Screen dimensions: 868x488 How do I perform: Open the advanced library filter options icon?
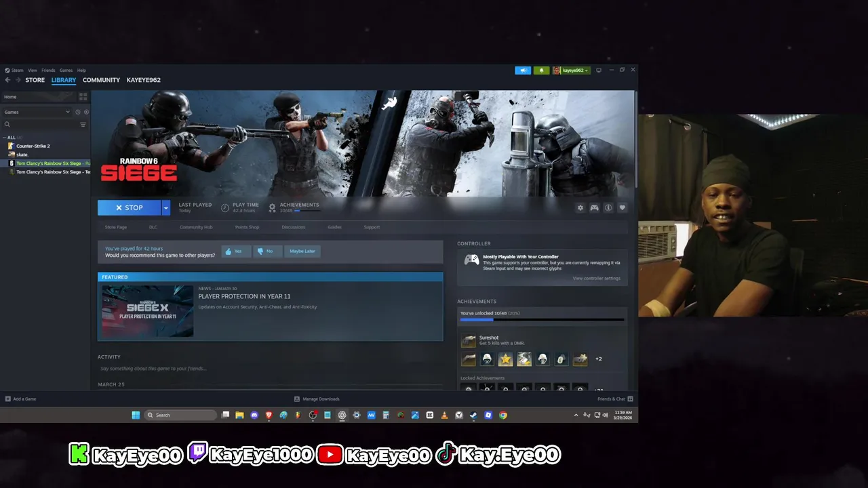[x=83, y=125]
